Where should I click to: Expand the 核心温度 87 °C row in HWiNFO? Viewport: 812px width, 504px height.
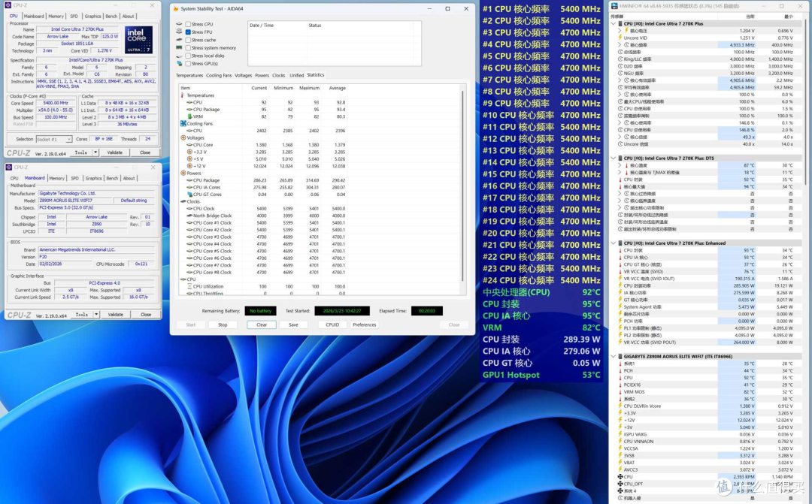[620, 165]
